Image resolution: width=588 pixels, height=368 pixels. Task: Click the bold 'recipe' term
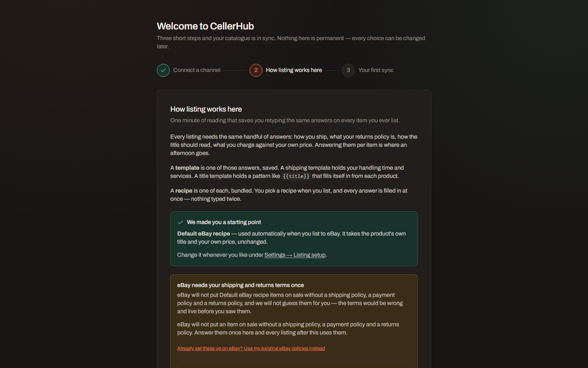coord(184,191)
